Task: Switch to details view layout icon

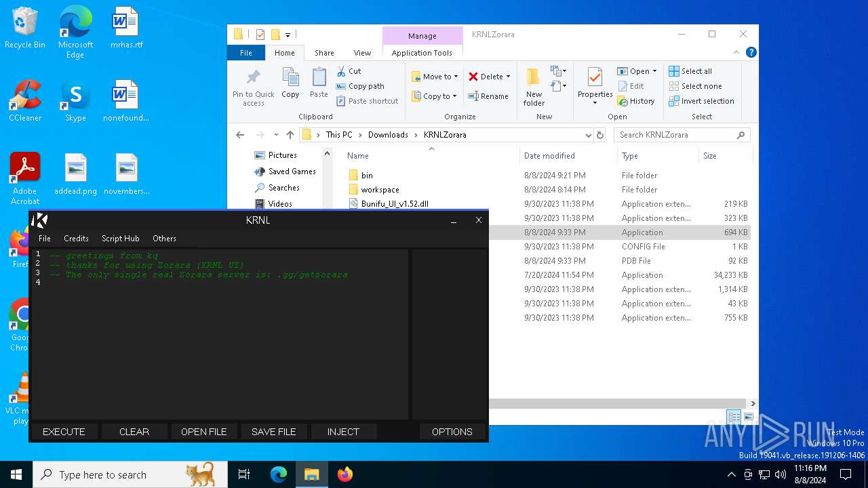Action: coord(734,417)
